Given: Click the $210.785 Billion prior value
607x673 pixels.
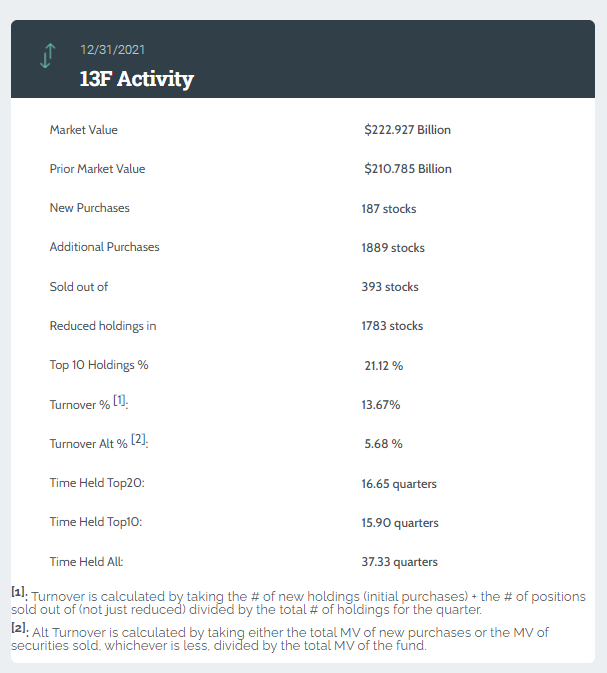Looking at the screenshot, I should click(408, 169).
